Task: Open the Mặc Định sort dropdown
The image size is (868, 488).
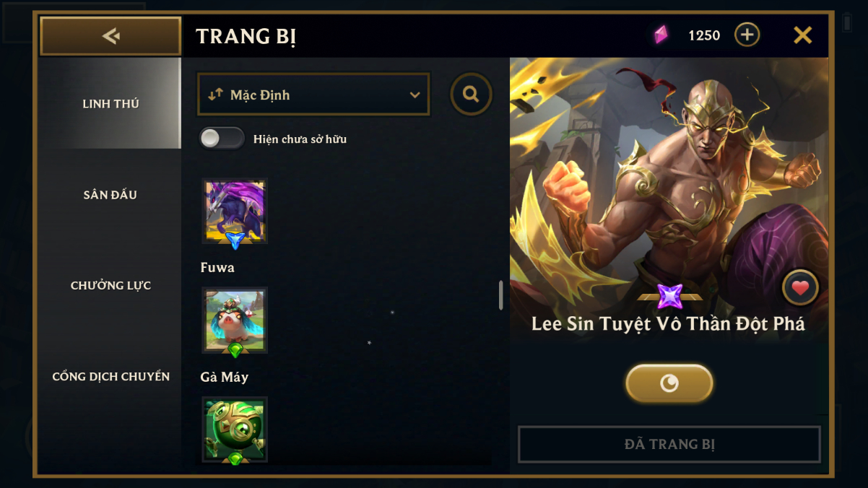Action: [313, 95]
